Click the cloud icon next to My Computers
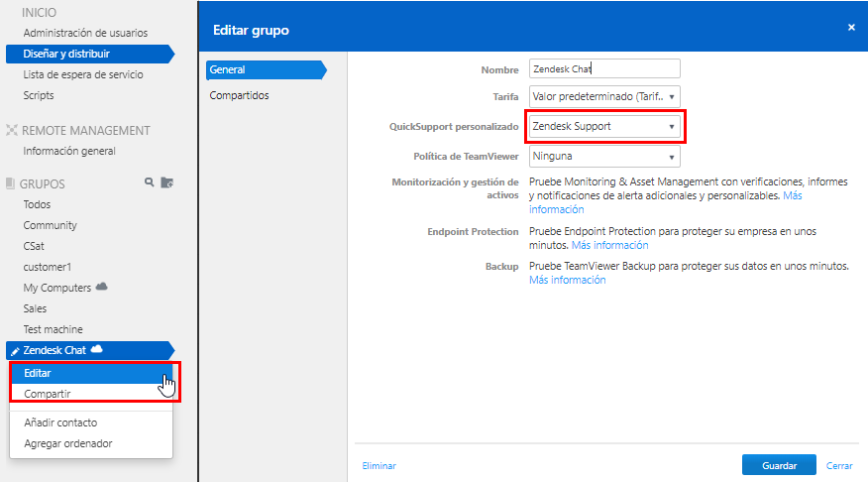 click(x=101, y=287)
